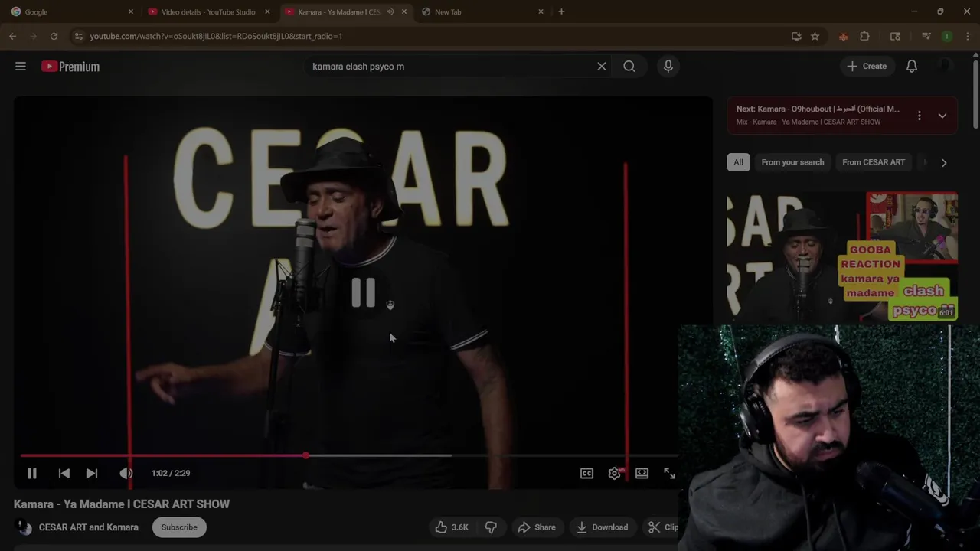Show more filter chips with arrow
The height and width of the screenshot is (551, 980).
(944, 163)
